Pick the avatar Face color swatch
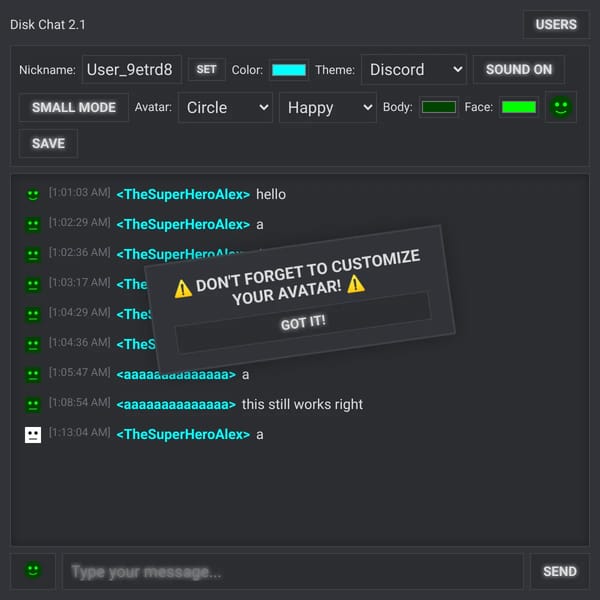Viewport: 600px width, 600px height. (x=518, y=107)
